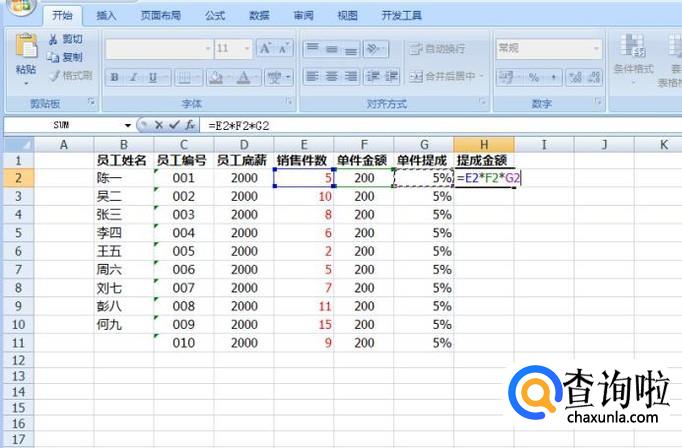
Task: Toggle Bold formatting
Action: 114,77
